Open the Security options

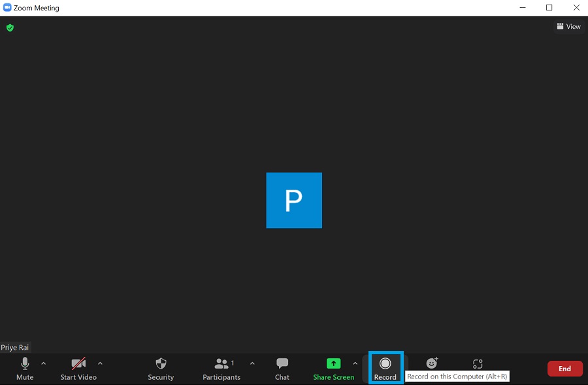coord(161,368)
